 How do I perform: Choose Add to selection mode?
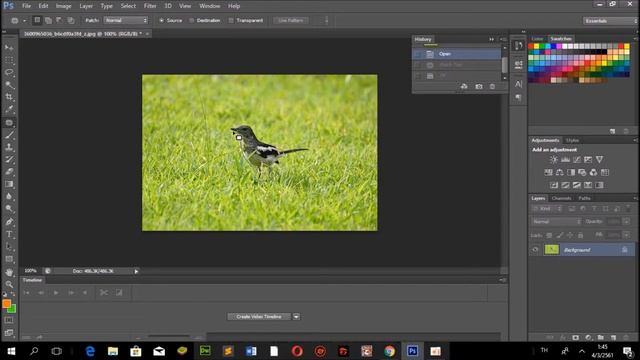coord(48,20)
